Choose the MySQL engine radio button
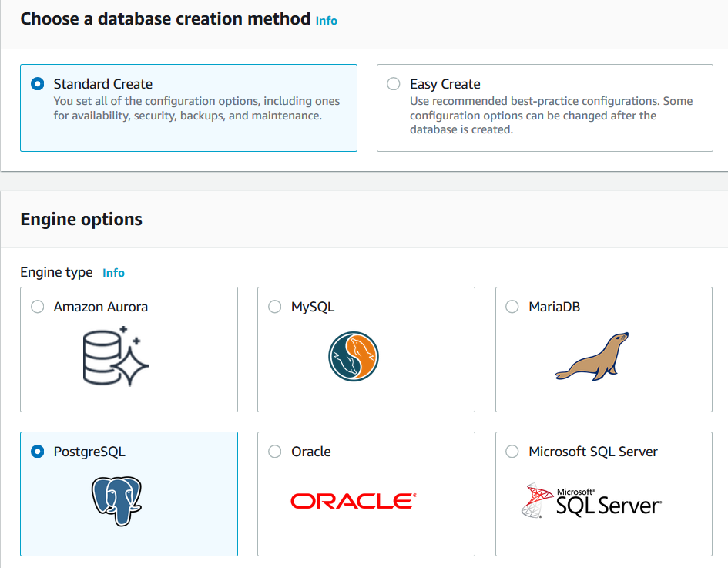 (275, 307)
